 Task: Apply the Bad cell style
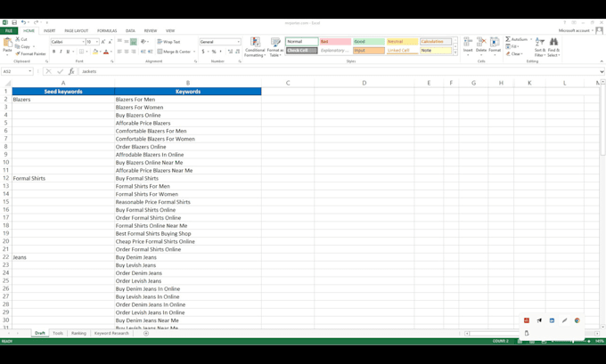[335, 42]
